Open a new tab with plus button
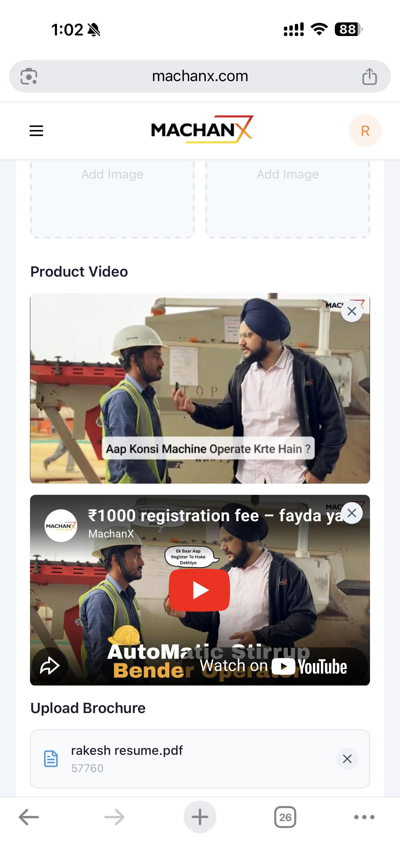Screen dimensions: 400x868 pyautogui.click(x=200, y=817)
